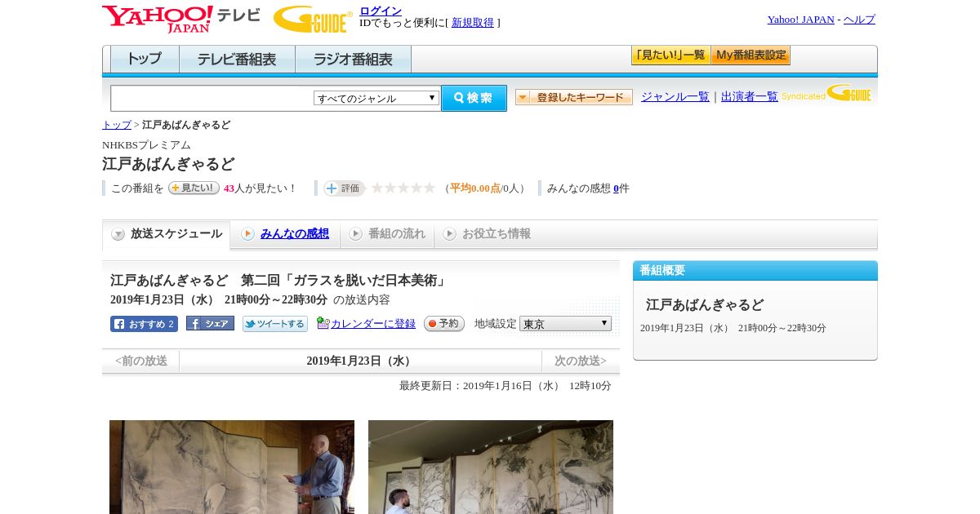
Task: Click the G-GUIDE logo in header
Action: (313, 19)
